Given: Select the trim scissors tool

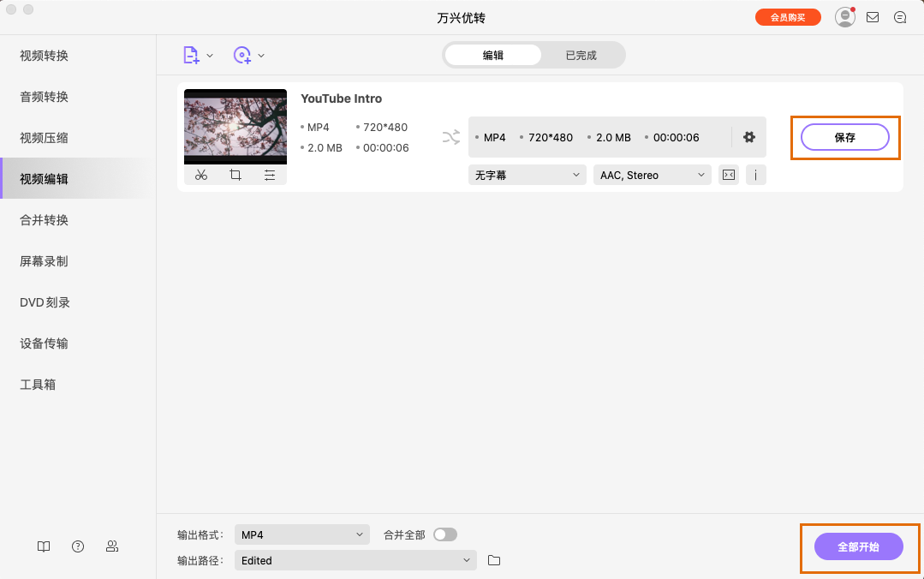Looking at the screenshot, I should (x=201, y=175).
